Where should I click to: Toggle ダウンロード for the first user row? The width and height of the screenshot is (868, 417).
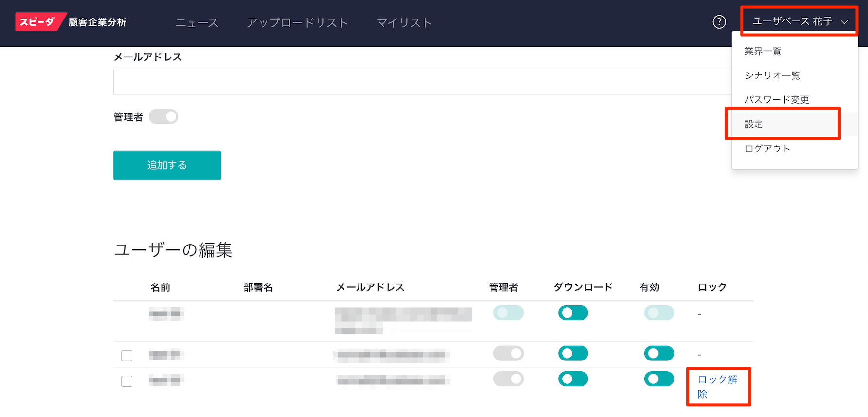(573, 313)
